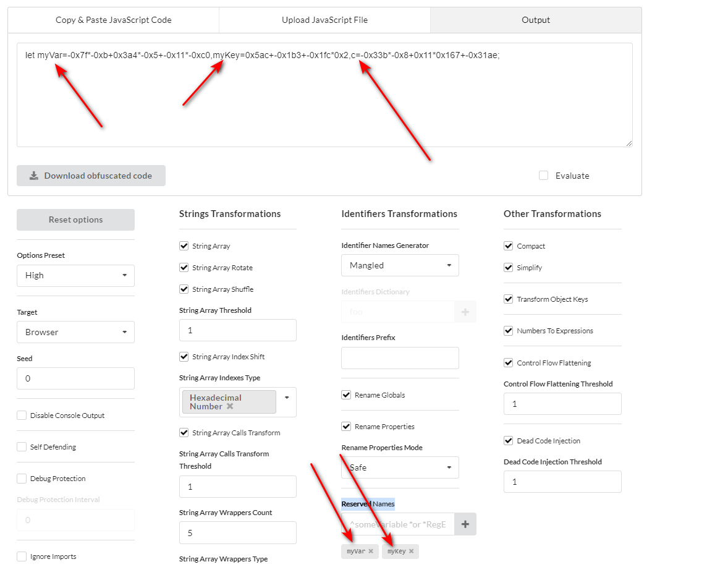This screenshot has width=728, height=567.
Task: Open the Identifier Names Generator dropdown
Action: (400, 265)
